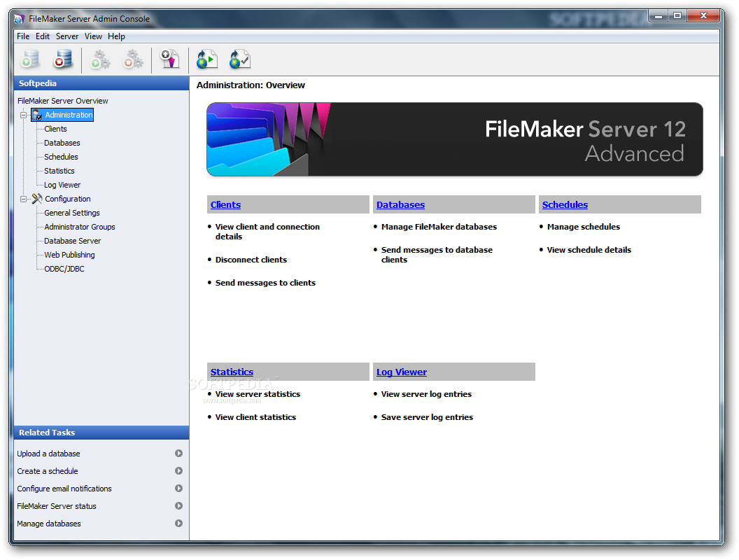The height and width of the screenshot is (560, 739).
Task: Click the 'View server log entries' text
Action: coord(426,394)
